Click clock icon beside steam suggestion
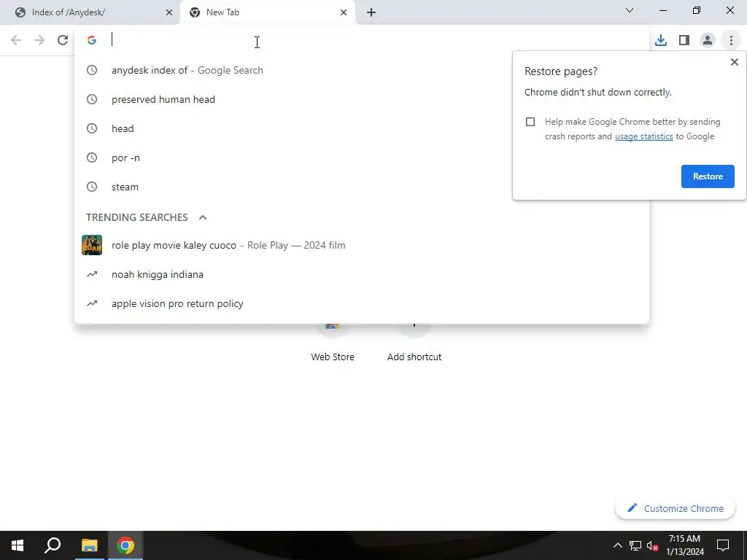 92,187
